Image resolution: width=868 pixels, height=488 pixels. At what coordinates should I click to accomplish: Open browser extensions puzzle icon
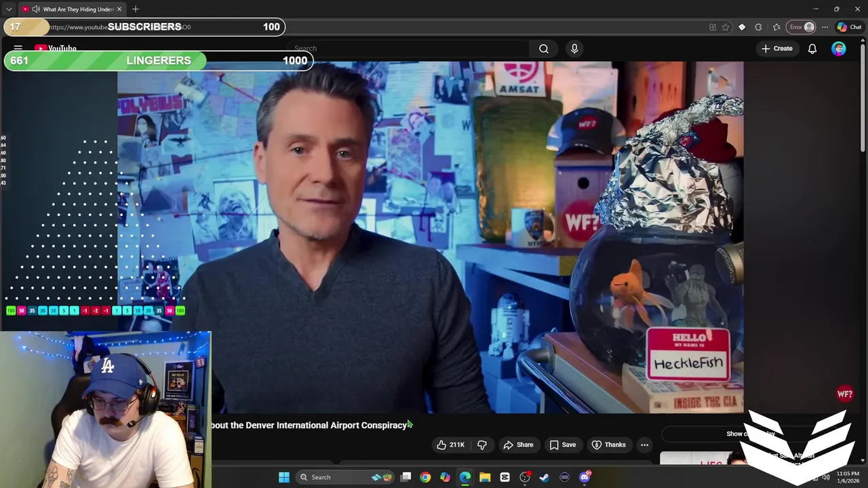(x=758, y=27)
